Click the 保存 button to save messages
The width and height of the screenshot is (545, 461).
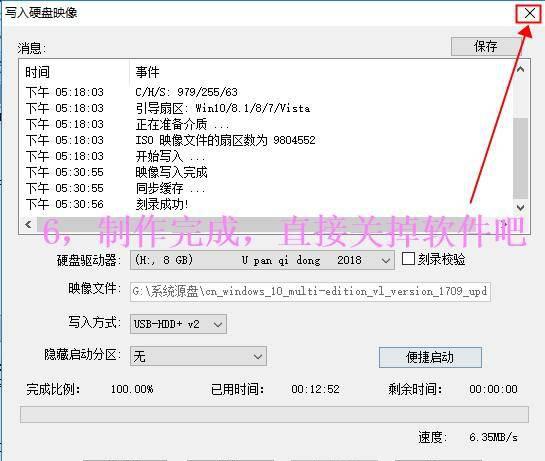coord(486,46)
